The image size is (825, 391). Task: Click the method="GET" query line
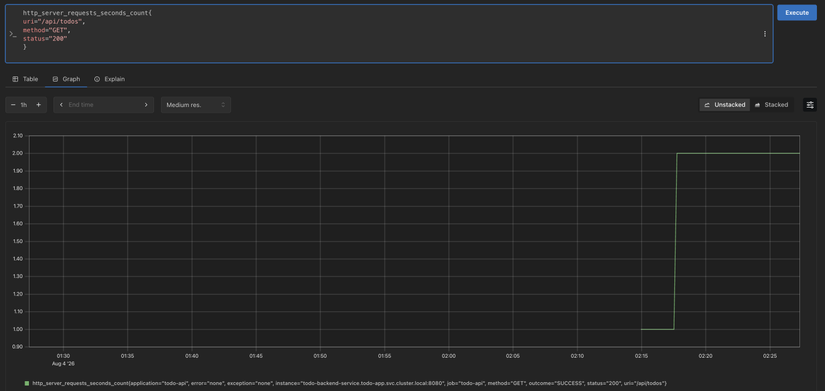coord(46,30)
